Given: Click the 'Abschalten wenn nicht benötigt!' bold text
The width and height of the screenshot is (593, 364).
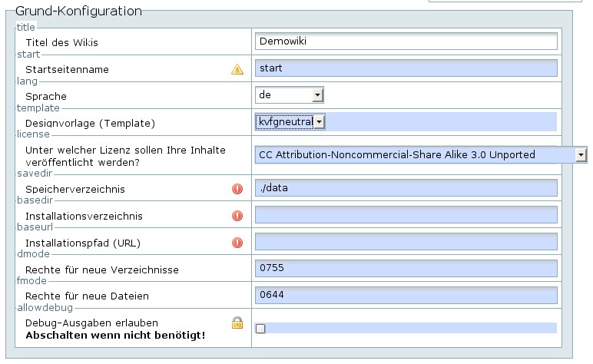Looking at the screenshot, I should coord(115,336).
